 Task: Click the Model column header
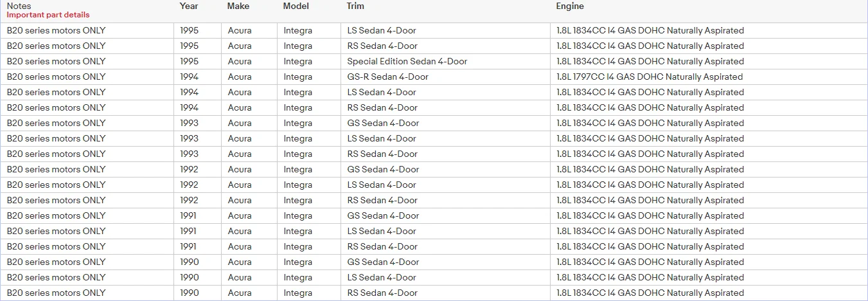click(296, 6)
